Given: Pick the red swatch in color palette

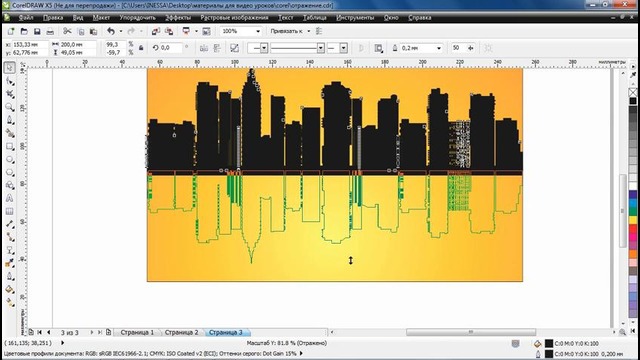Looking at the screenshot, I should (x=633, y=229).
